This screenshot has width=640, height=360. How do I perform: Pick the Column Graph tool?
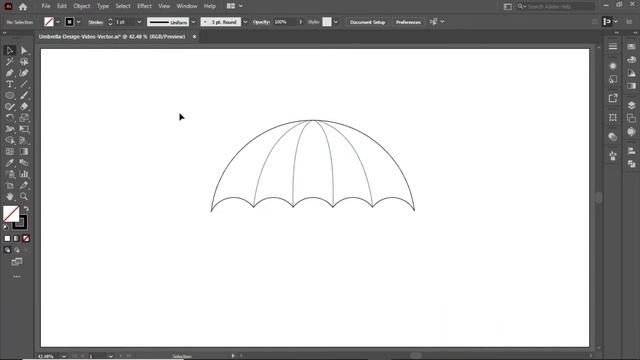[x=24, y=174]
